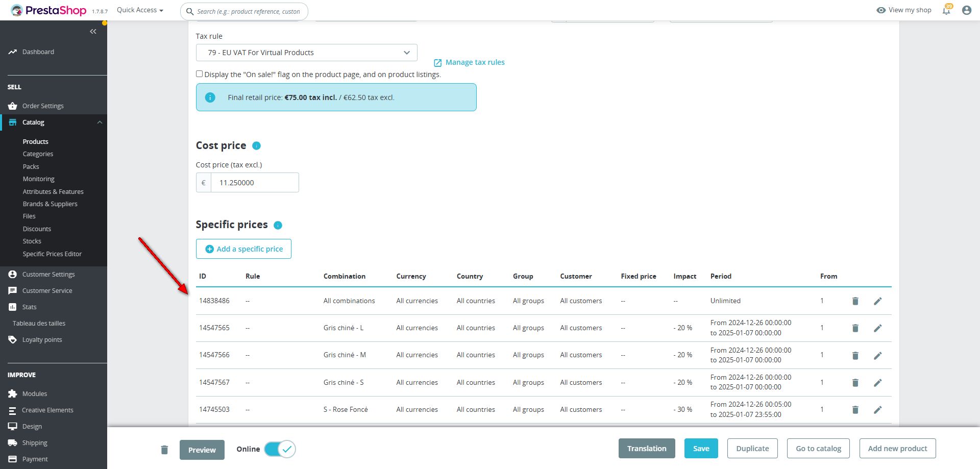Collapse the sidebar with double-chevron icon
The height and width of the screenshot is (469, 980).
coord(93,32)
